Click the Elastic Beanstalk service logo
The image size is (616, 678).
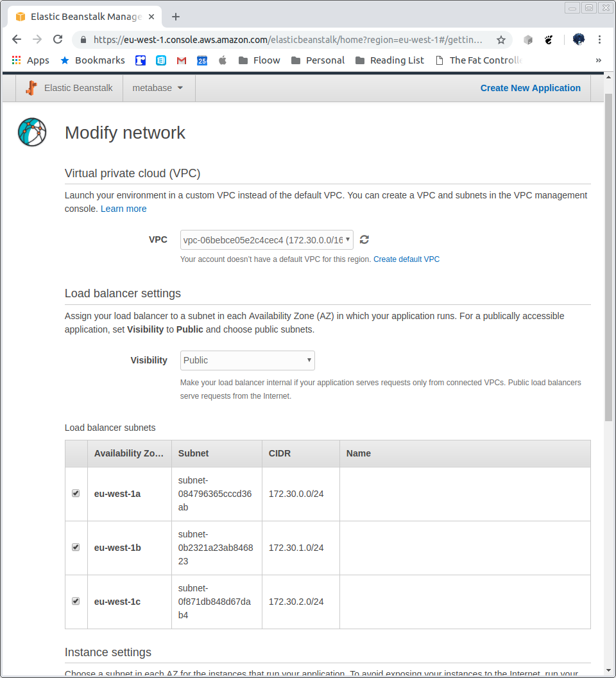(x=31, y=88)
